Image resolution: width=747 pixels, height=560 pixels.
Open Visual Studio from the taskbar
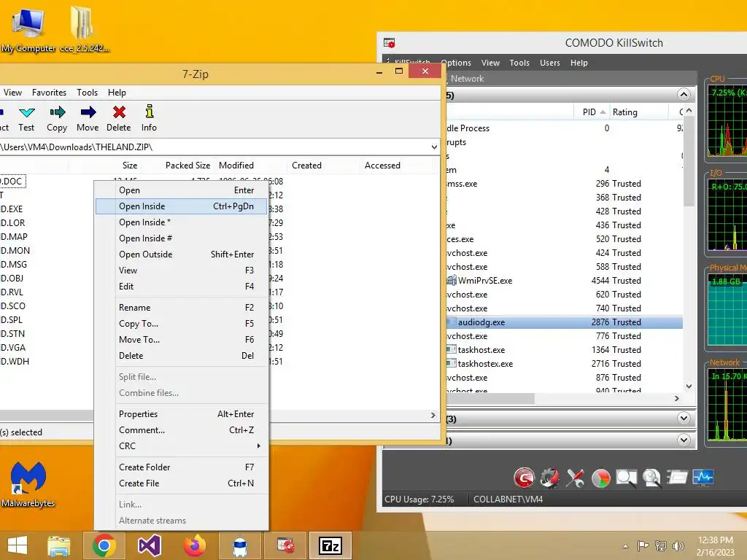149,545
